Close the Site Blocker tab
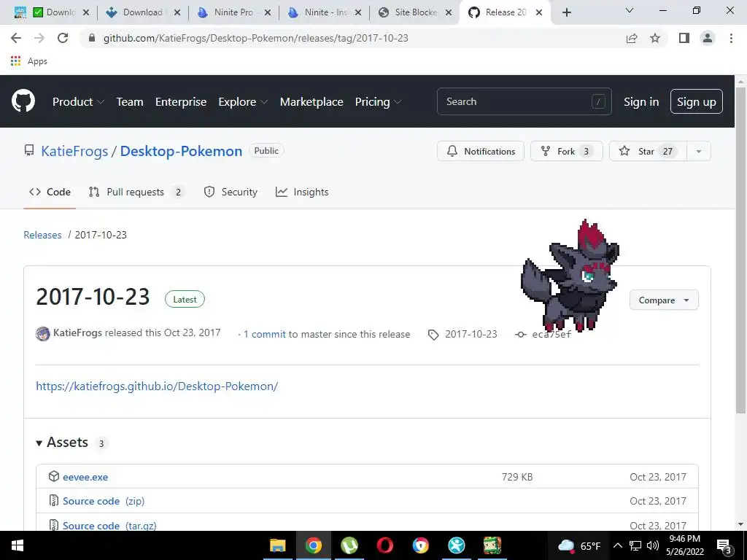747x560 pixels. (x=449, y=12)
